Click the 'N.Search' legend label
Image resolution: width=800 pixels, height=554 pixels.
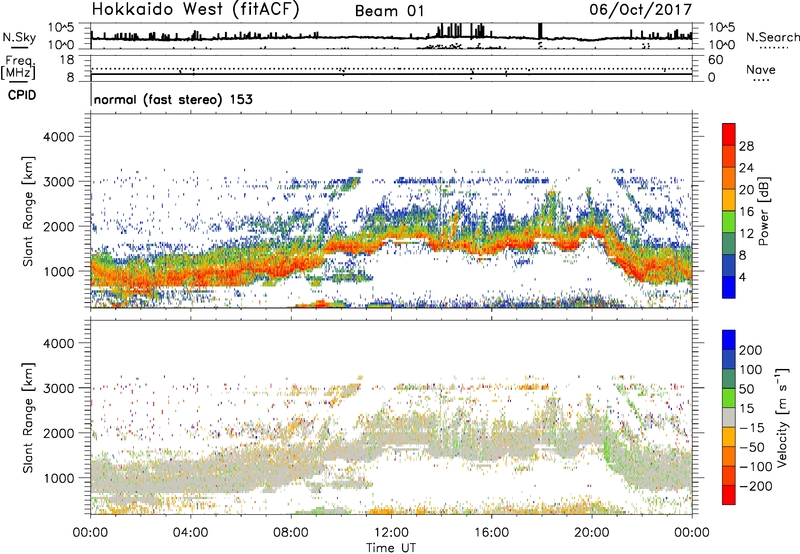click(x=773, y=37)
